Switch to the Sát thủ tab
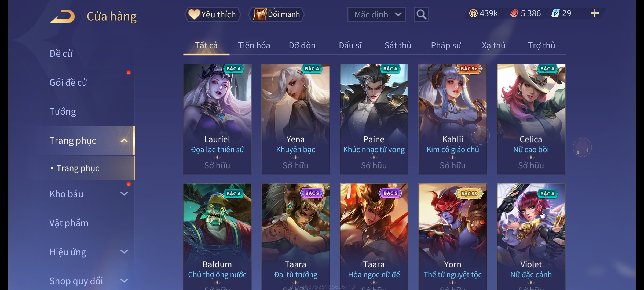The image size is (644, 290). [x=398, y=45]
